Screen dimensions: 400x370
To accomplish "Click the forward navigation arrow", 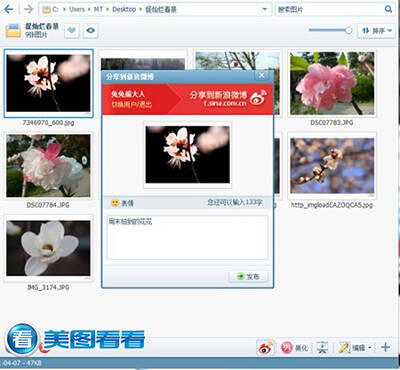I will tap(29, 9).
